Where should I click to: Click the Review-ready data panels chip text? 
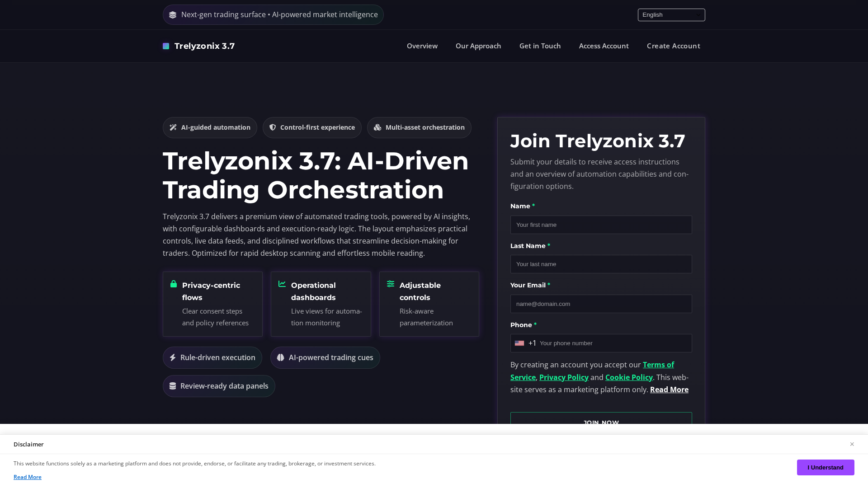(224, 386)
